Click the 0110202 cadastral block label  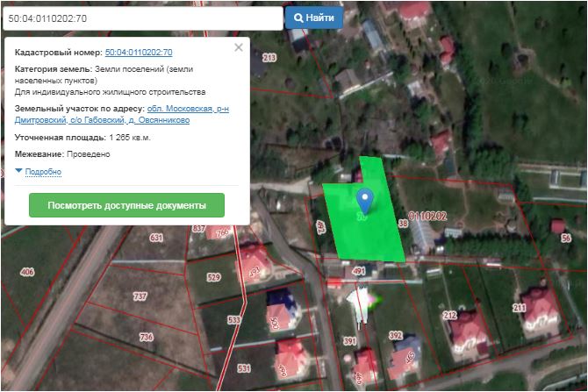pos(427,216)
